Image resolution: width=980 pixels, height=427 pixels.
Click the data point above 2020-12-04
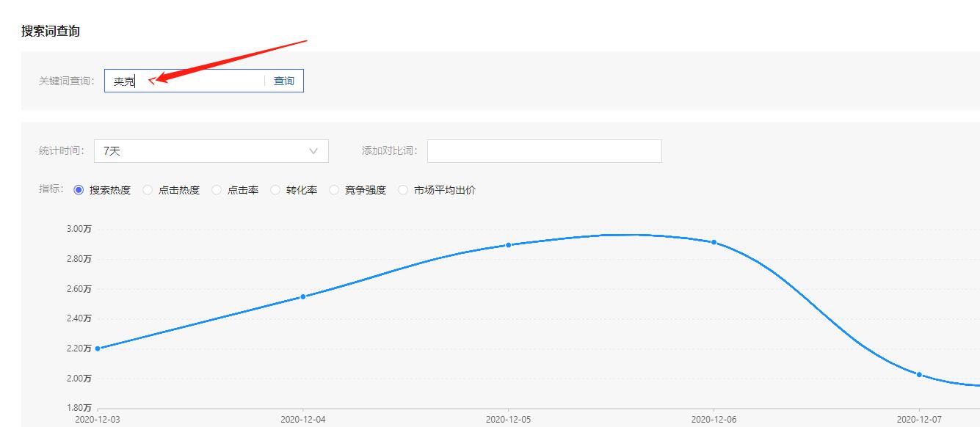click(304, 296)
